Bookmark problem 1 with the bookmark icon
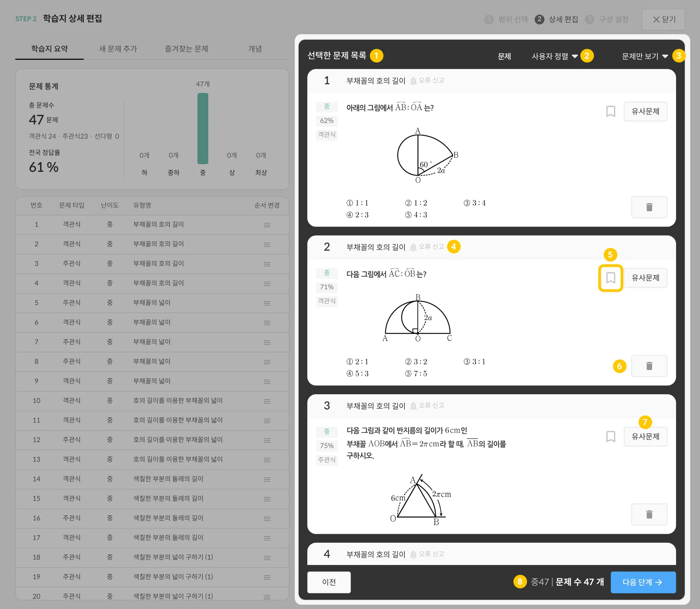The height and width of the screenshot is (609, 700). pos(610,111)
